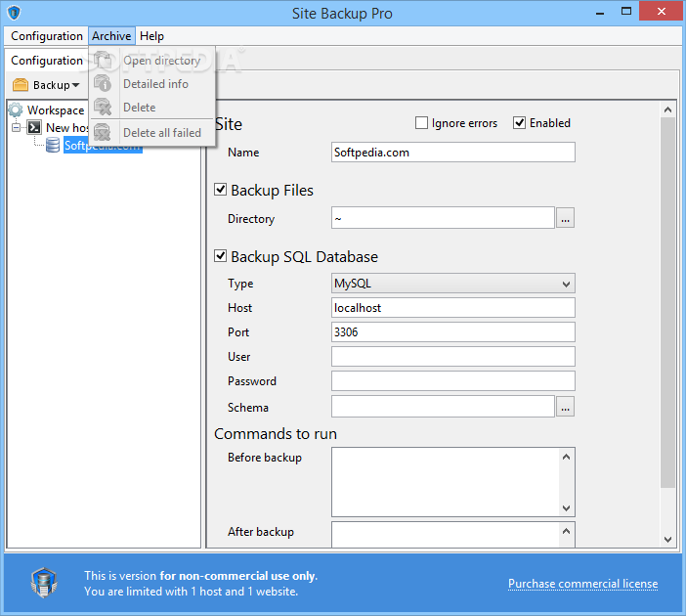Switch to the Configuration tab
This screenshot has width=686, height=616.
point(46,60)
